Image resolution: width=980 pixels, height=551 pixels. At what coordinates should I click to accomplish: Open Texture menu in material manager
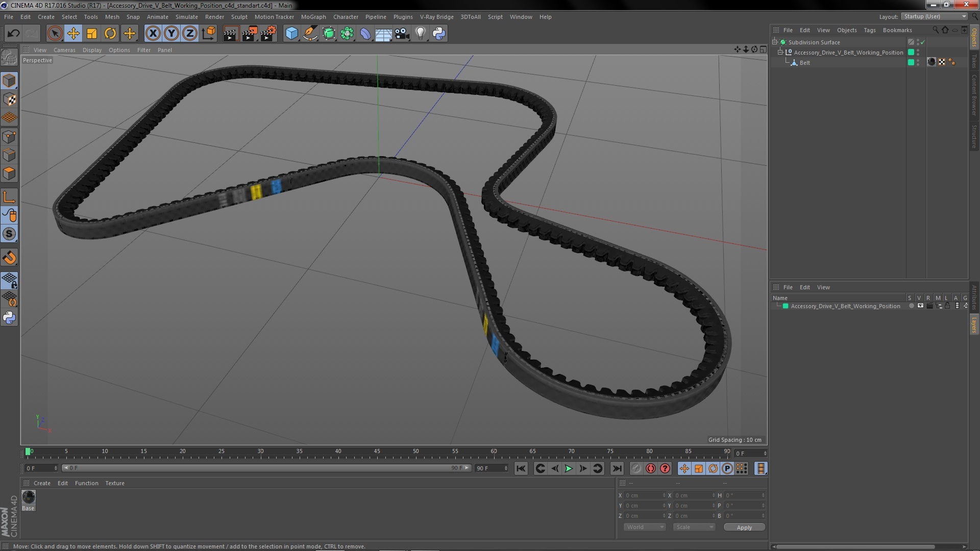[x=115, y=483]
